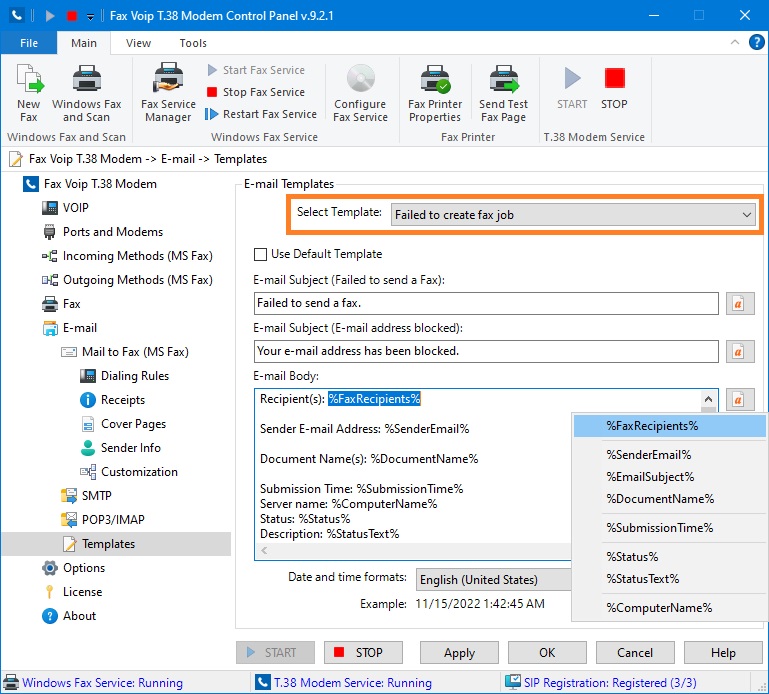Choose %EmailSubject% from the popup menu

tap(669, 477)
